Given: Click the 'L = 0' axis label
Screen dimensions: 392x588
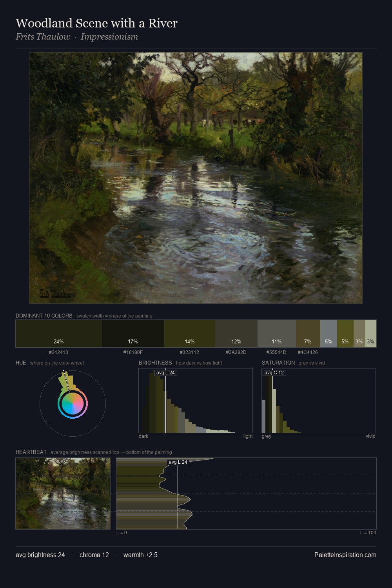Looking at the screenshot, I should click(122, 533).
